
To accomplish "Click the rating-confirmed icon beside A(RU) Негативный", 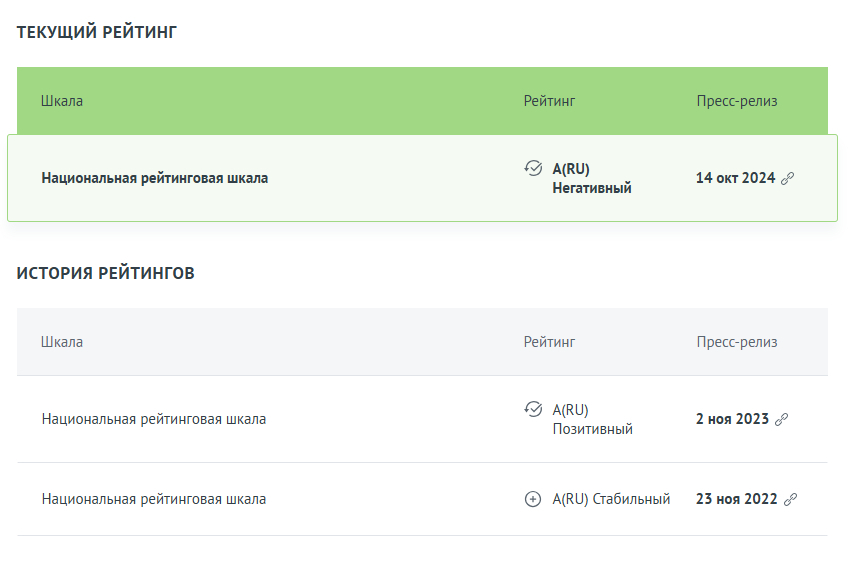I will pos(533,168).
